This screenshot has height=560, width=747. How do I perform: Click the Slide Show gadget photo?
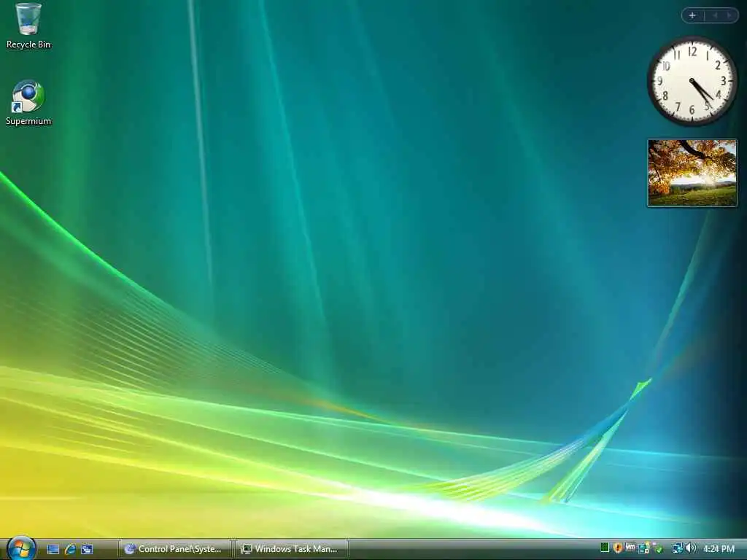(x=692, y=173)
